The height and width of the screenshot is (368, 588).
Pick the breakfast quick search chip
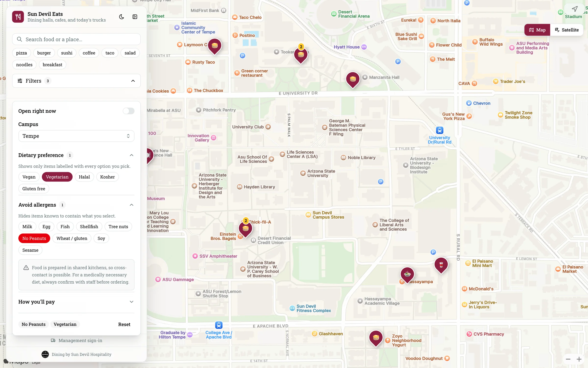coord(52,65)
